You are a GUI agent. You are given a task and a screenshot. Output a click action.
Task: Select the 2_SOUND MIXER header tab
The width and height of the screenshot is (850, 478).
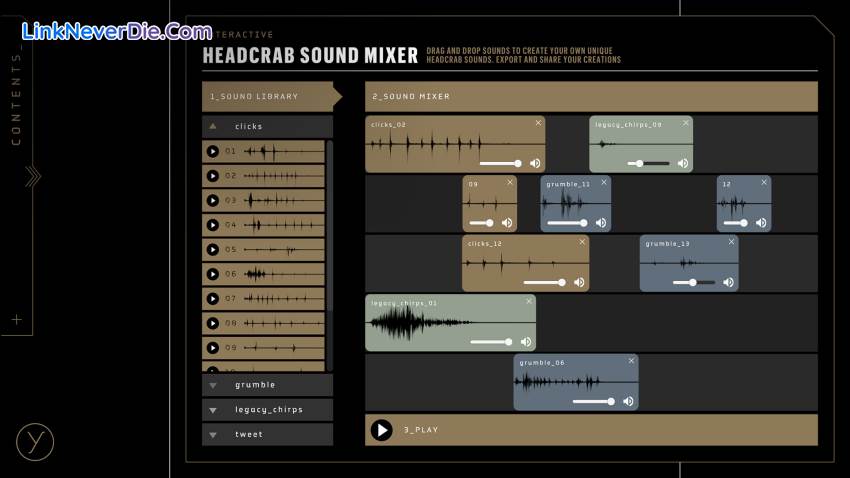coord(590,97)
